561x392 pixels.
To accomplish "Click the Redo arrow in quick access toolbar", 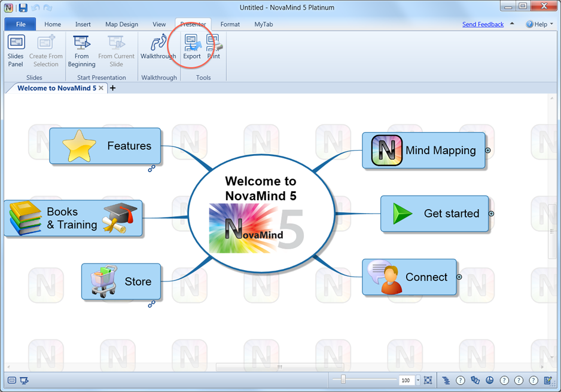I will [x=48, y=8].
